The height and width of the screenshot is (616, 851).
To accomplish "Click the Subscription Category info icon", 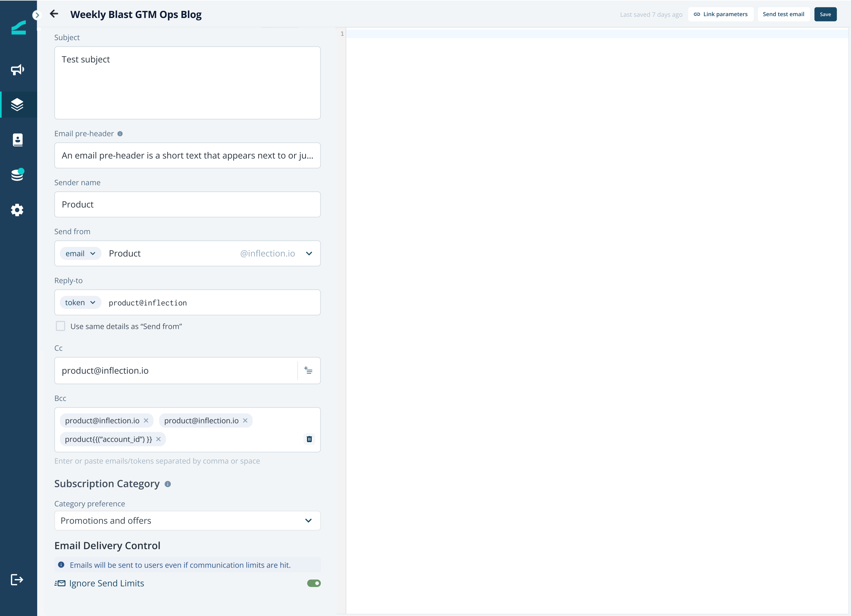I will pyautogui.click(x=168, y=484).
